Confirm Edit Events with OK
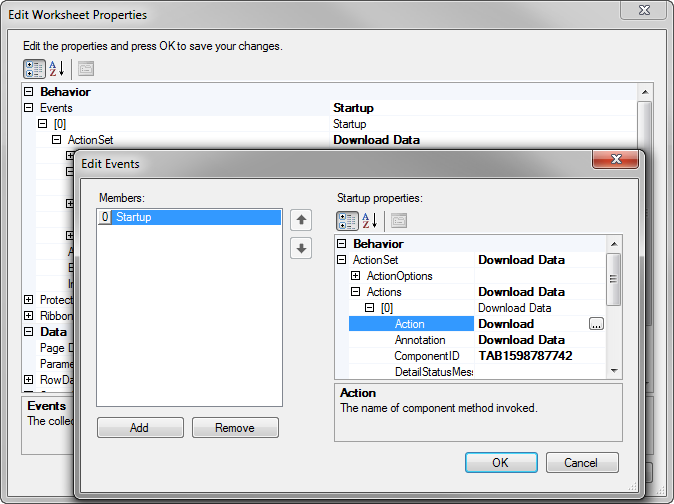 tap(501, 462)
